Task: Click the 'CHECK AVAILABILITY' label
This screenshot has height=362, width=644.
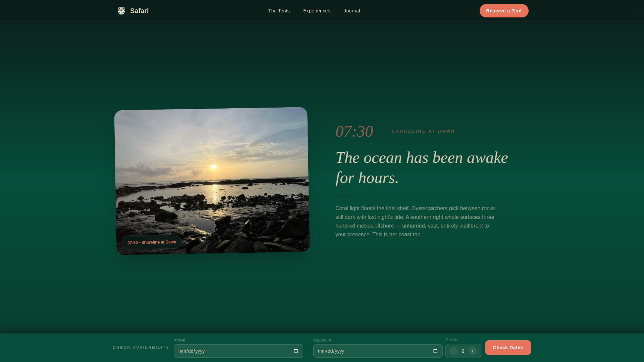Action: [141, 348]
